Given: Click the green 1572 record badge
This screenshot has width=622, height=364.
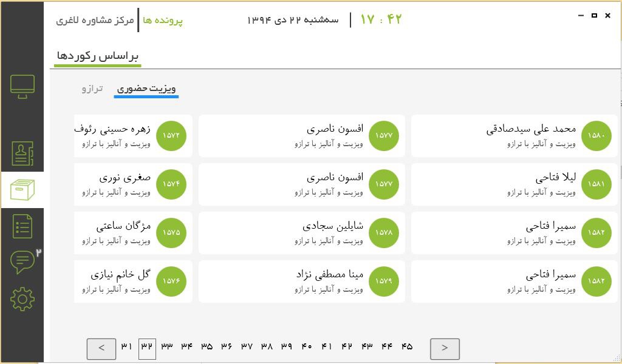Looking at the screenshot, I should pyautogui.click(x=171, y=136).
